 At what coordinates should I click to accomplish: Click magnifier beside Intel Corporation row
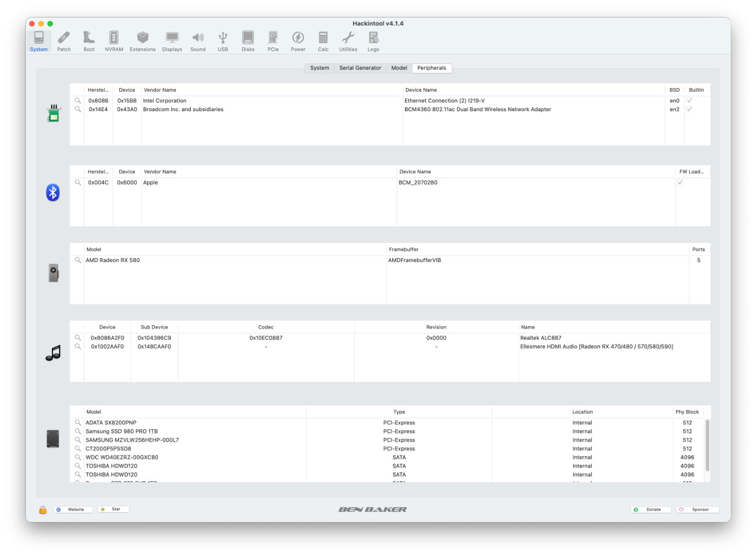pos(78,101)
